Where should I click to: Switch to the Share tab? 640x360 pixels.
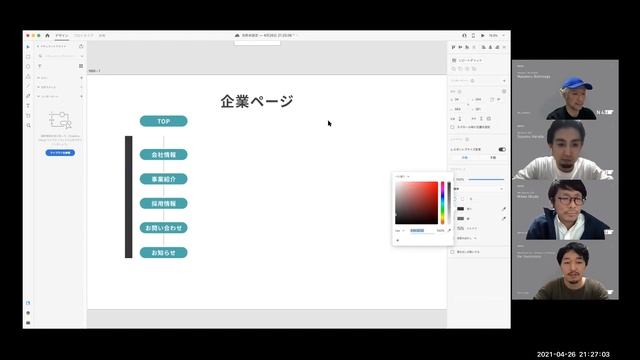coord(102,36)
